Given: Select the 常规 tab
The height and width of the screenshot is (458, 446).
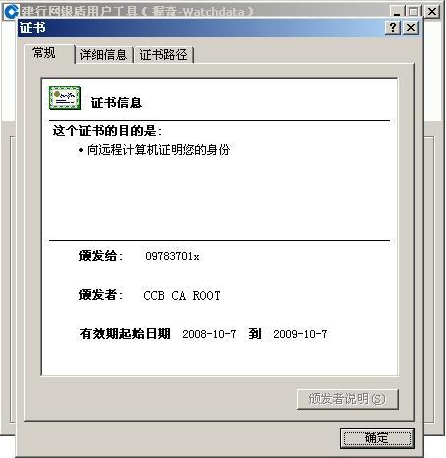Looking at the screenshot, I should click(44, 53).
